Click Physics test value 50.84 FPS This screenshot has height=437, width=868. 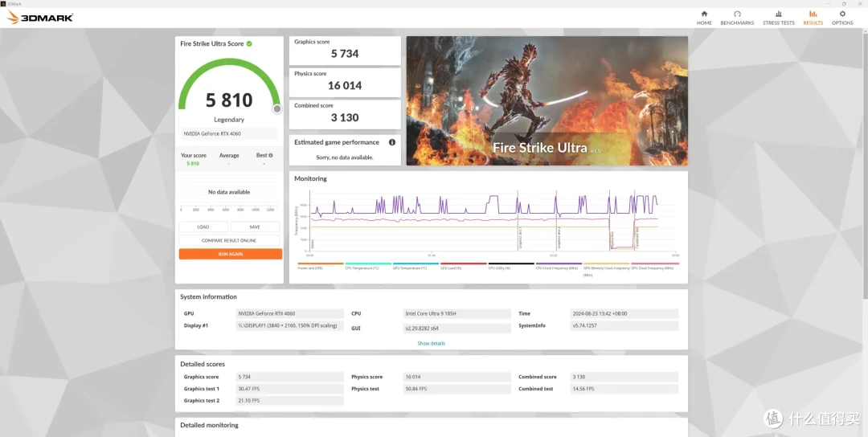[457, 389]
